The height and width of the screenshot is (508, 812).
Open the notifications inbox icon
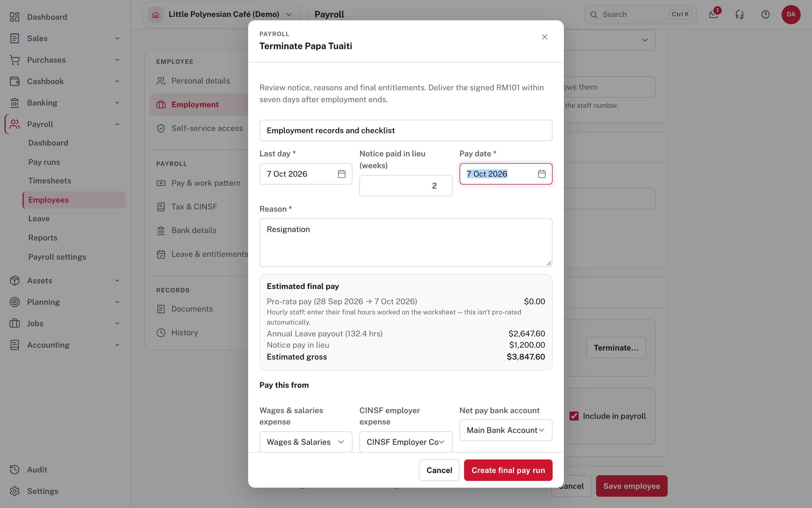tap(714, 14)
